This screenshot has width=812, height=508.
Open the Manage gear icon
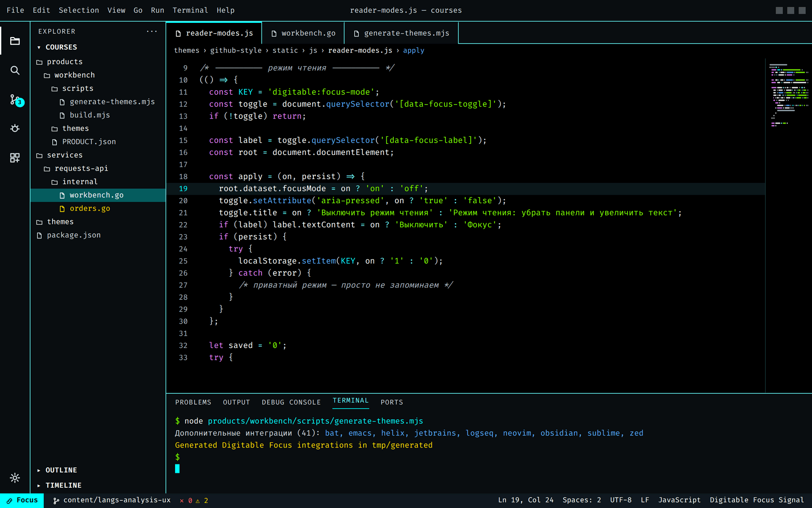pos(15,478)
